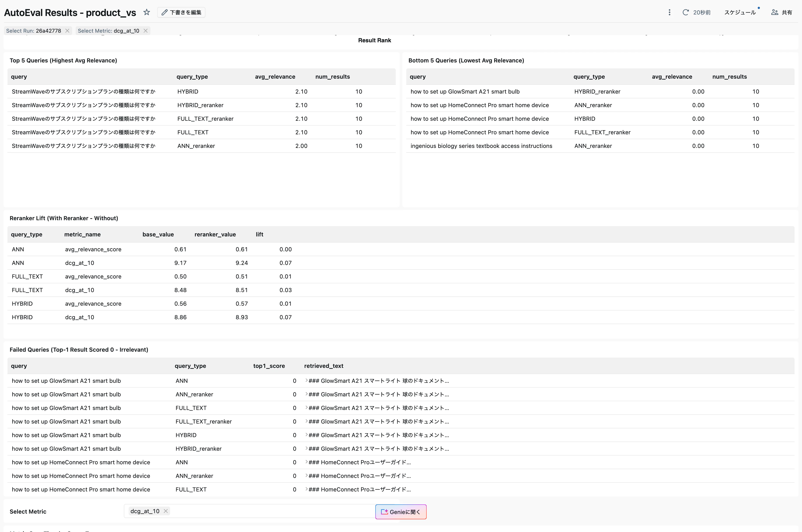Open the three-dot dashboard options menu

pyautogui.click(x=669, y=12)
